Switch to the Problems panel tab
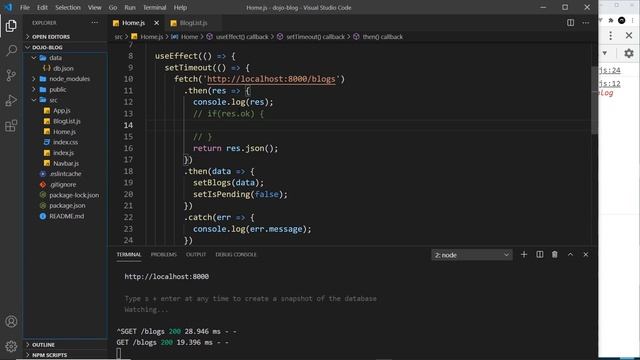 pyautogui.click(x=164, y=254)
